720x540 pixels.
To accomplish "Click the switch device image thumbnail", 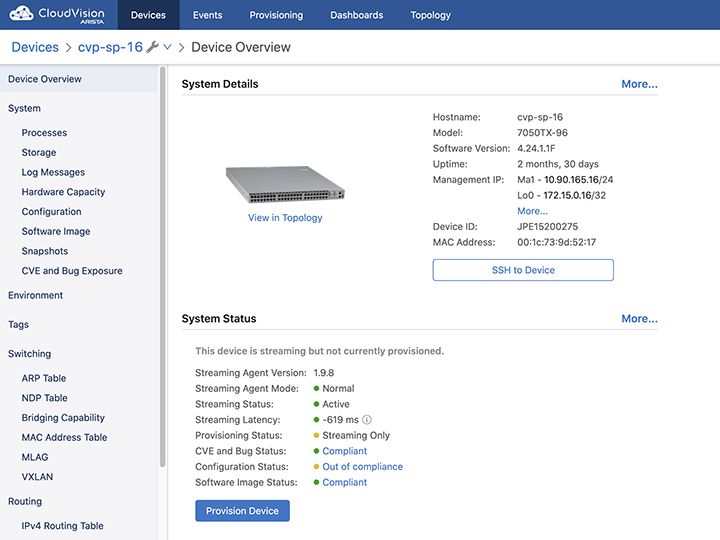I will point(285,184).
